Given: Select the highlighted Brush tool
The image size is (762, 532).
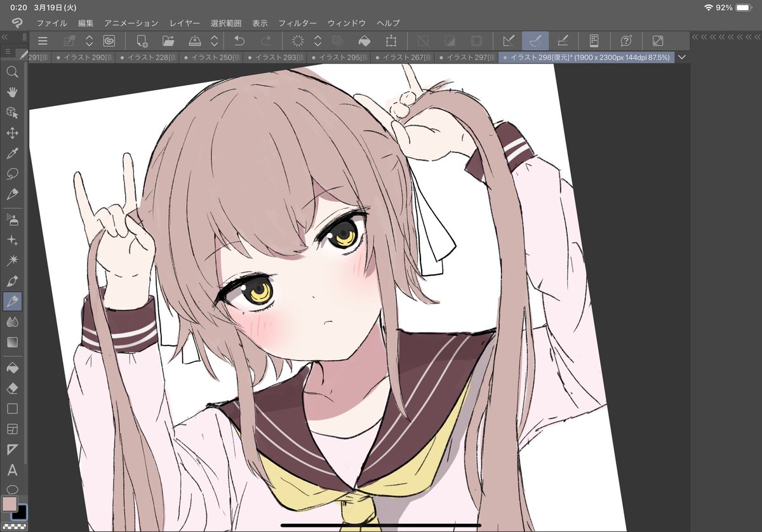Looking at the screenshot, I should [12, 302].
